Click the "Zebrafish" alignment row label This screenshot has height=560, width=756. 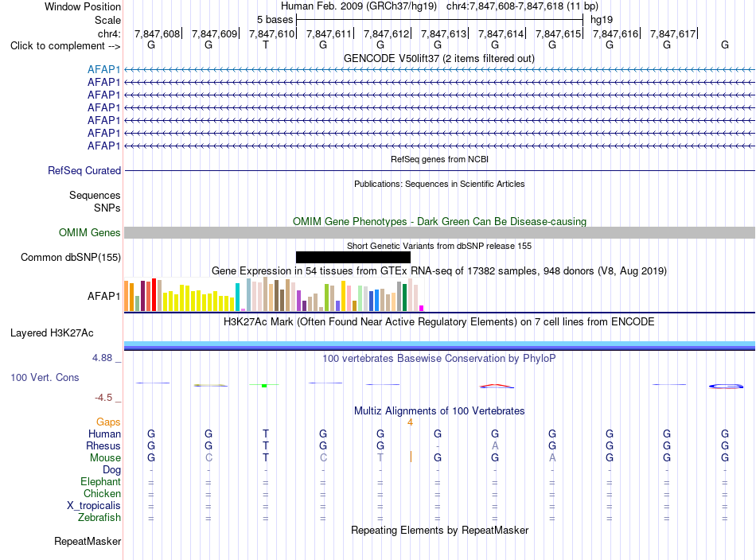tap(99, 517)
